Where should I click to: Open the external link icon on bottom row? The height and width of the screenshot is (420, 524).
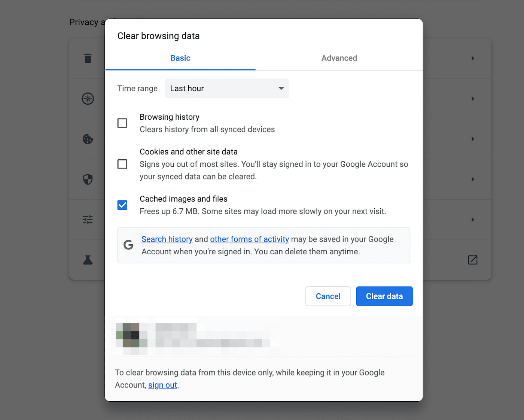[472, 260]
